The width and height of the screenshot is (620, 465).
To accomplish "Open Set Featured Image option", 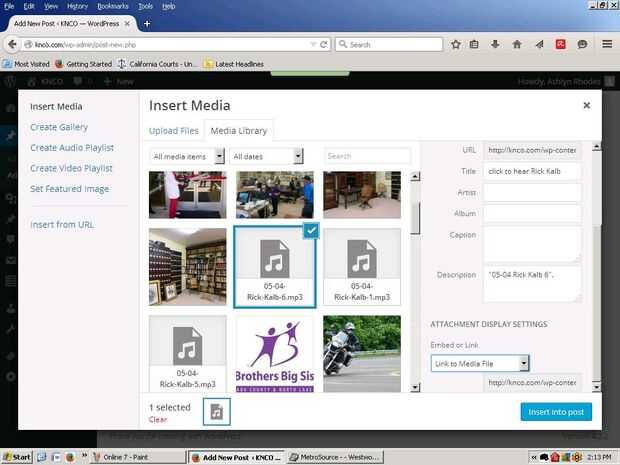I will click(x=69, y=189).
